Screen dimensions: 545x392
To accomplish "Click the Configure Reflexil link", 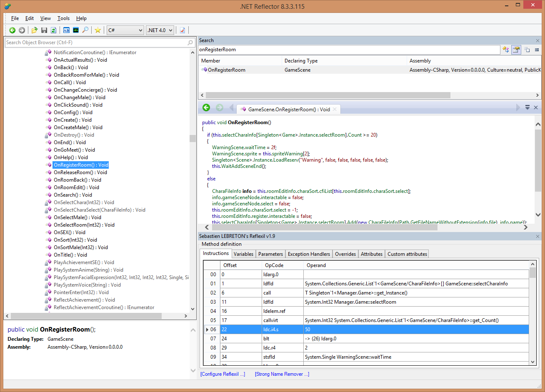I will pyautogui.click(x=222, y=374).
